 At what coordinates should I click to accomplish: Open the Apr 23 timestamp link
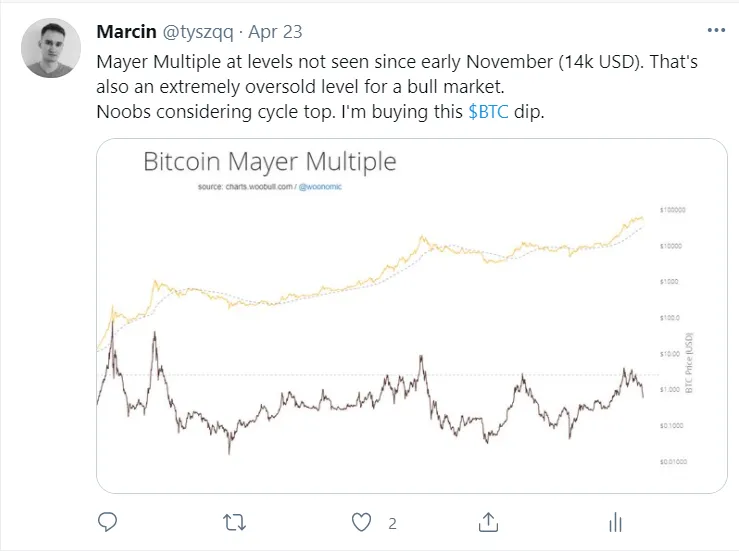(275, 32)
